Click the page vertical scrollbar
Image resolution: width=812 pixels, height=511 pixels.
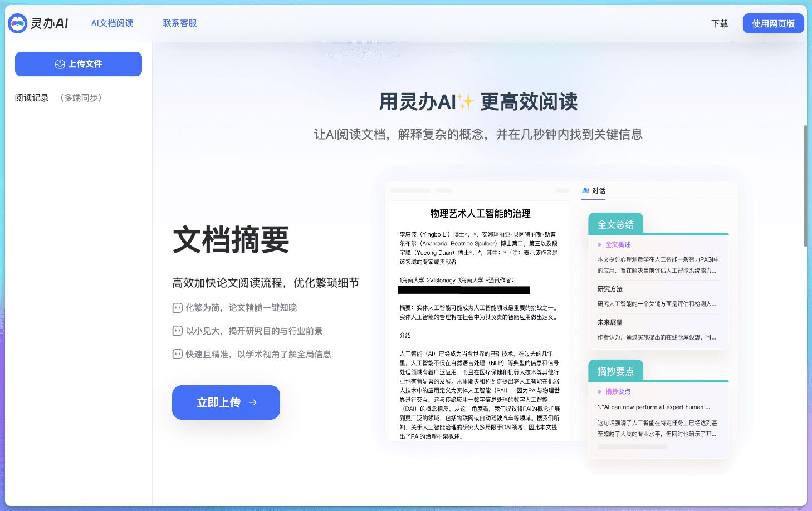click(805, 186)
